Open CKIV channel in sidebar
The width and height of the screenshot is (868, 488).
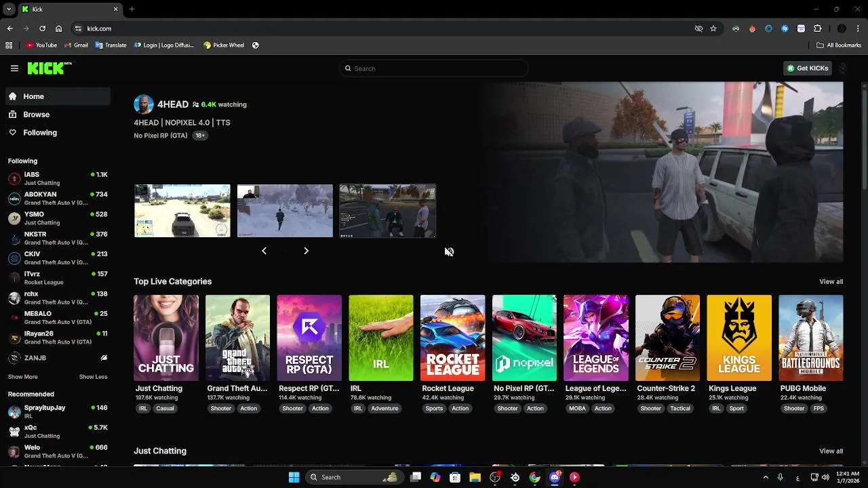click(58, 258)
